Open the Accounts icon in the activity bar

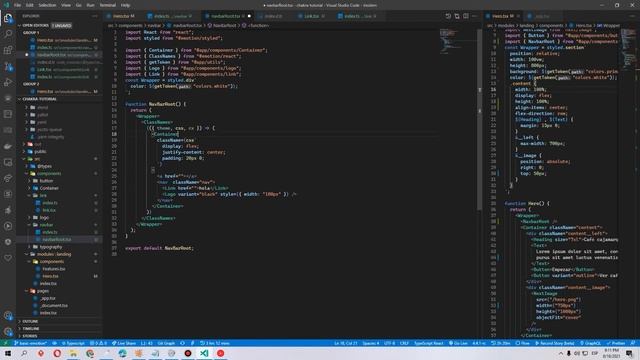click(8, 316)
